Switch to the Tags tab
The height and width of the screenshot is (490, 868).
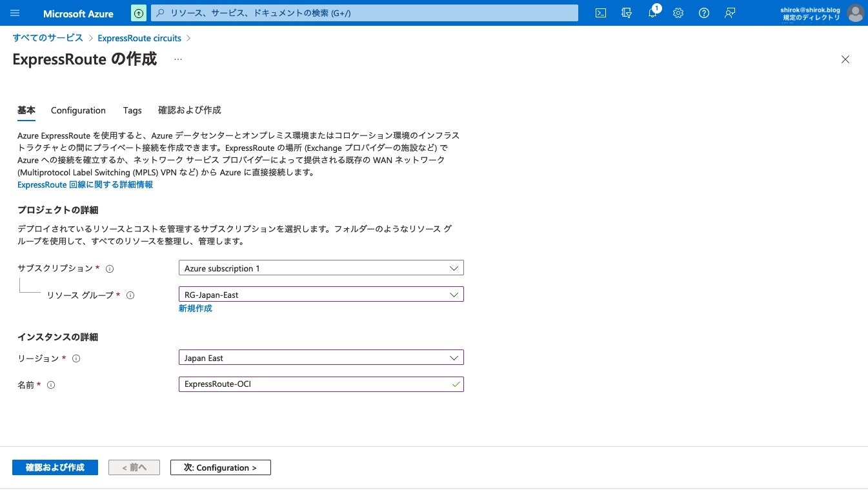pos(132,110)
